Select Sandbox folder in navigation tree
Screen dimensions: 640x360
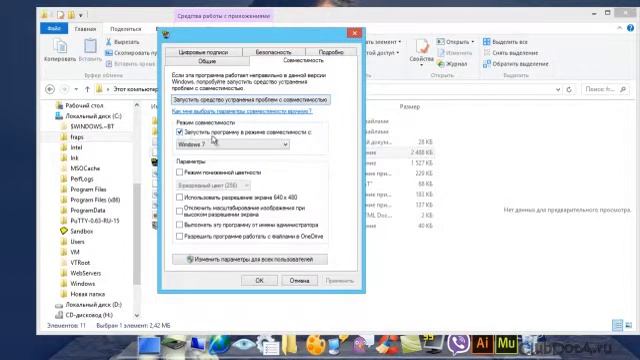coord(82,231)
